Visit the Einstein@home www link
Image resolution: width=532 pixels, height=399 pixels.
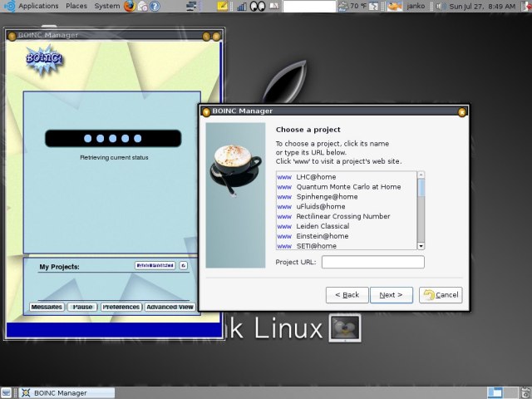[x=284, y=236]
